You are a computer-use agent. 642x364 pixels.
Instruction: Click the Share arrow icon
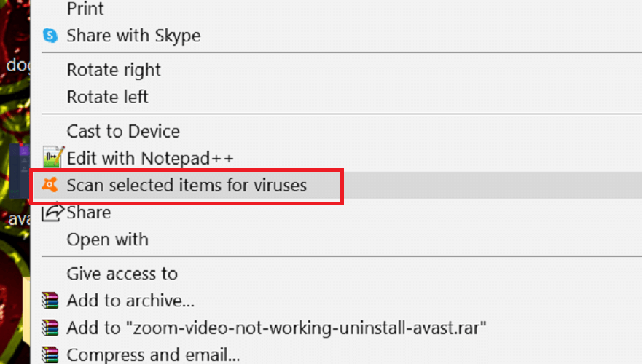[52, 212]
